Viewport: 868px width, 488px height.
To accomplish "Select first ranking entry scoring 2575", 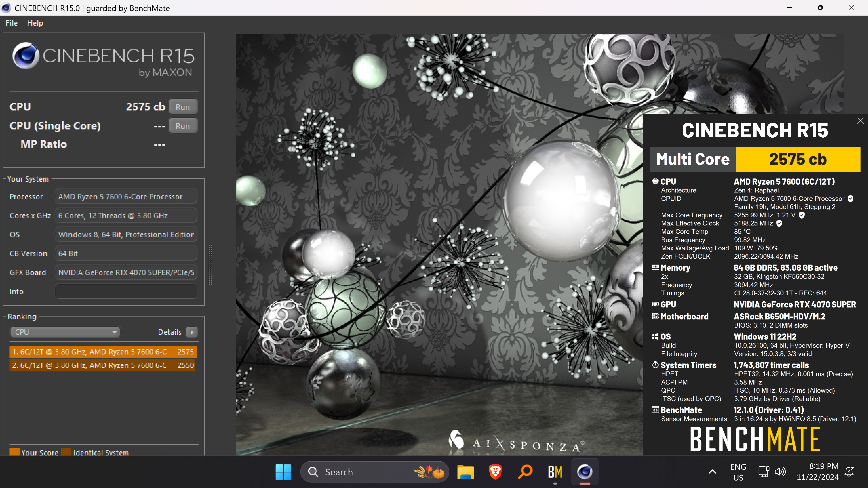I will coord(103,352).
